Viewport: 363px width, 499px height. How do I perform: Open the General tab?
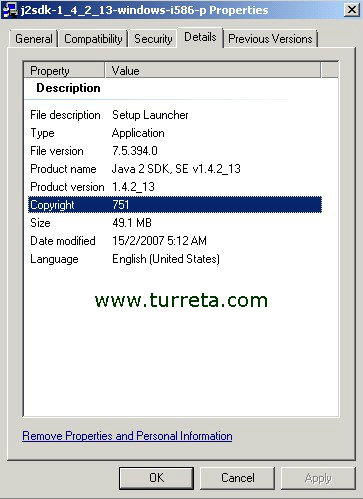point(34,39)
